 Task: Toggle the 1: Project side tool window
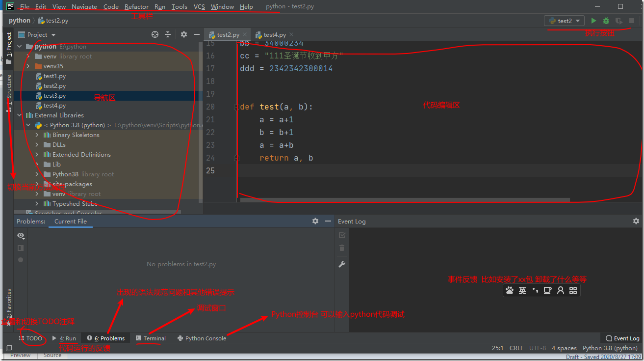pyautogui.click(x=8, y=48)
